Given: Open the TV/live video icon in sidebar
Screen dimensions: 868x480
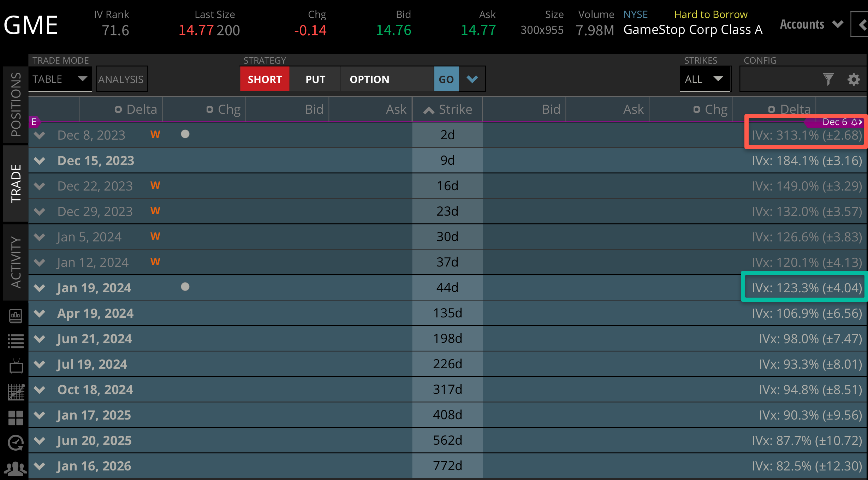Looking at the screenshot, I should pos(16,366).
